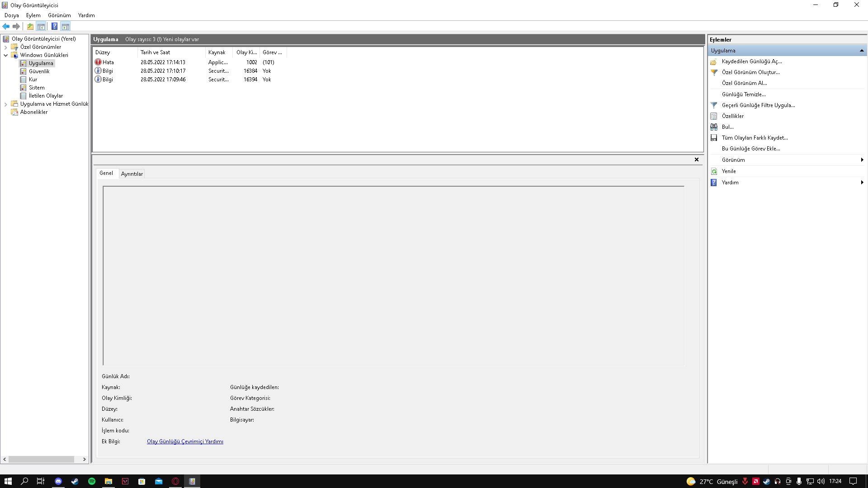Click the folder-with-arrow toolbar icon
868x488 pixels.
pyautogui.click(x=30, y=26)
